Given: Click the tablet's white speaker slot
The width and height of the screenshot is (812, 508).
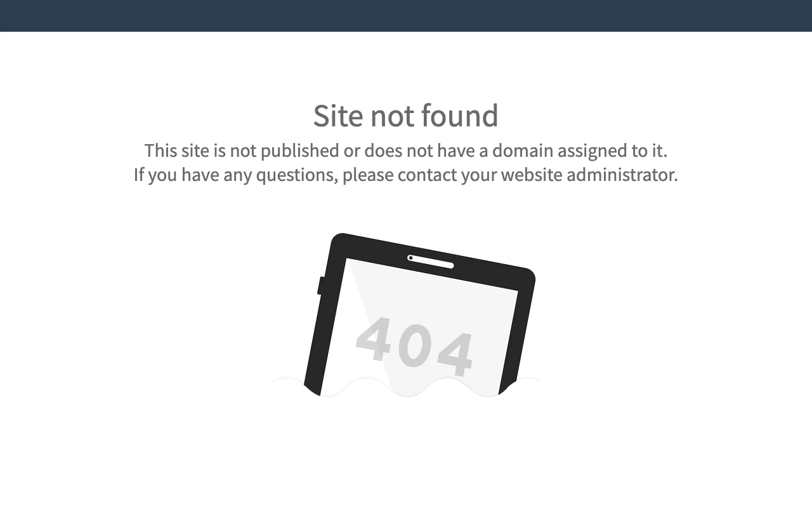Looking at the screenshot, I should pyautogui.click(x=431, y=262).
